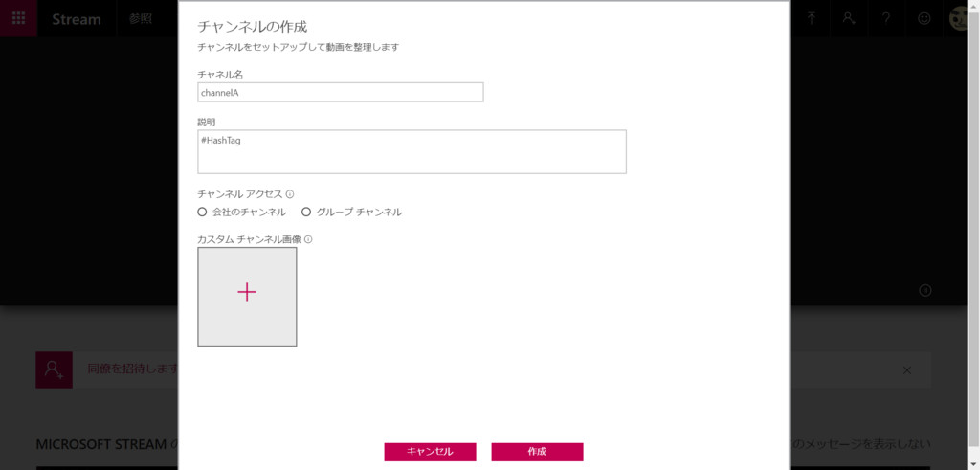The height and width of the screenshot is (470, 980).
Task: Click the 作成 button
Action: pos(537,452)
